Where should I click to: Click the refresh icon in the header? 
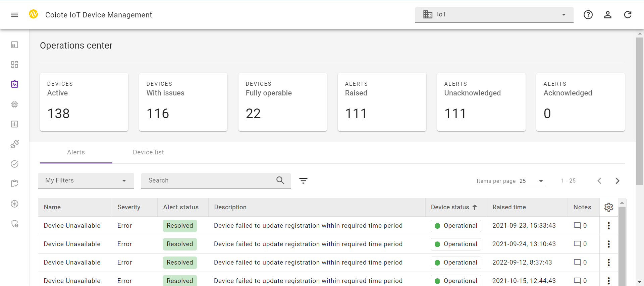pyautogui.click(x=628, y=15)
